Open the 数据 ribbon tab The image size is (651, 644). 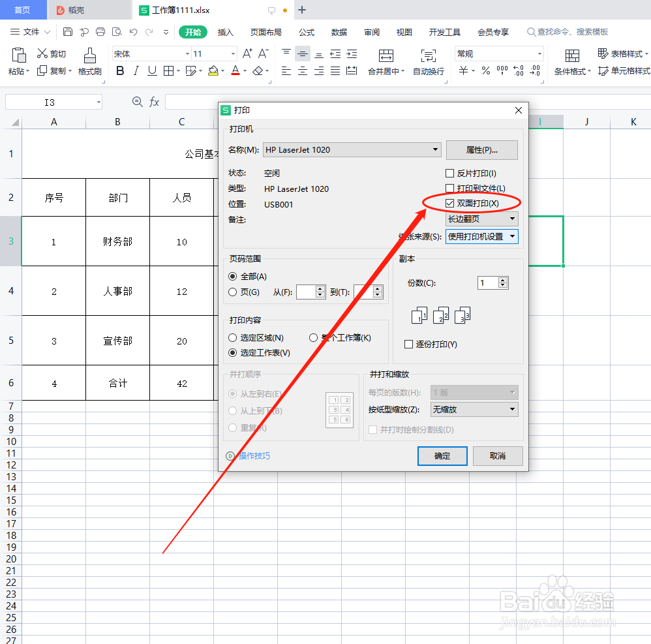[339, 32]
